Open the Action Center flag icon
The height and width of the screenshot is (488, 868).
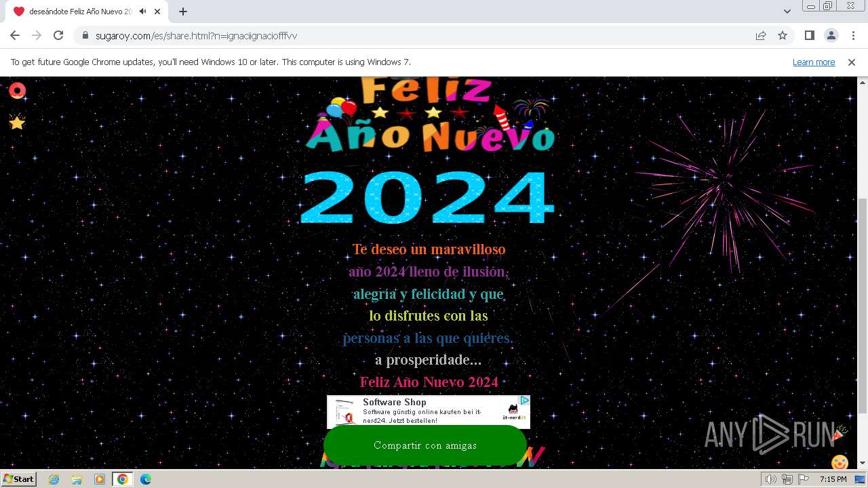(x=802, y=479)
